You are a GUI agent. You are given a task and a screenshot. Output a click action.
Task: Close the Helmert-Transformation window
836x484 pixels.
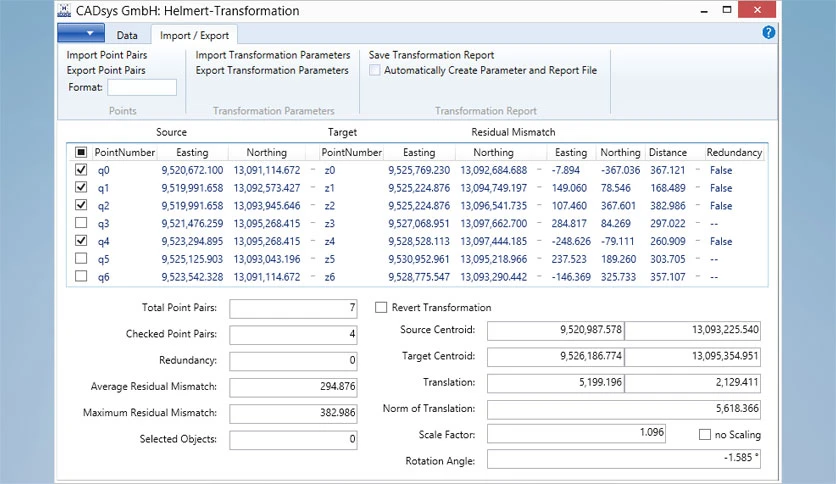click(757, 10)
